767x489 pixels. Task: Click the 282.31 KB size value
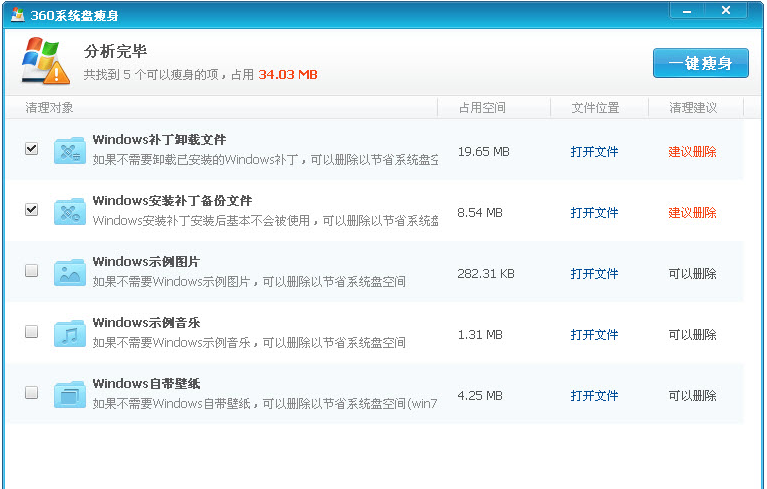486,273
